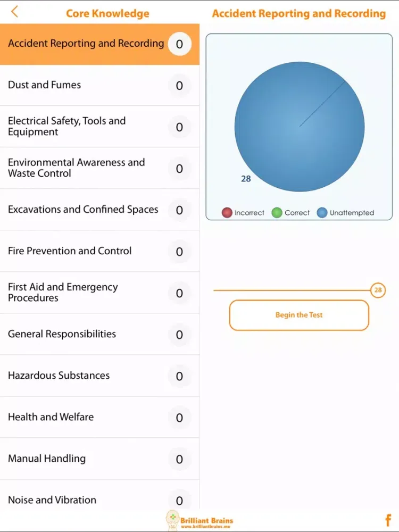This screenshot has width=399, height=532.
Task: Click the blue Unattempted legend dot
Action: tap(322, 213)
